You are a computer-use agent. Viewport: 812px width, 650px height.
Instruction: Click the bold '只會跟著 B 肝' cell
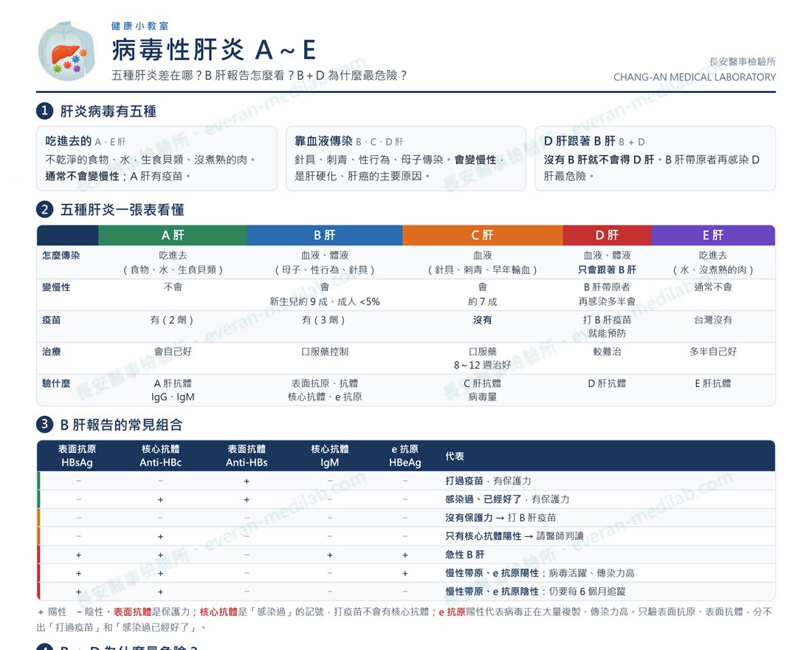click(607, 270)
